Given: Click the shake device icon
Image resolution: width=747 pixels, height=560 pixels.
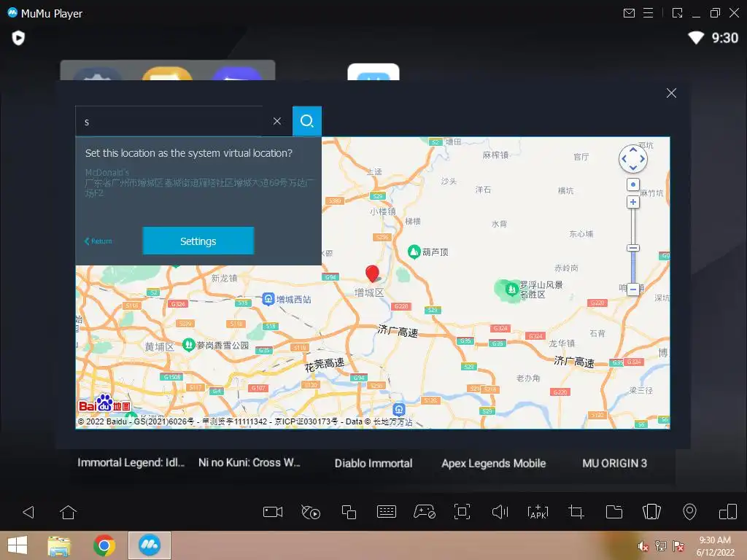Looking at the screenshot, I should [x=651, y=512].
